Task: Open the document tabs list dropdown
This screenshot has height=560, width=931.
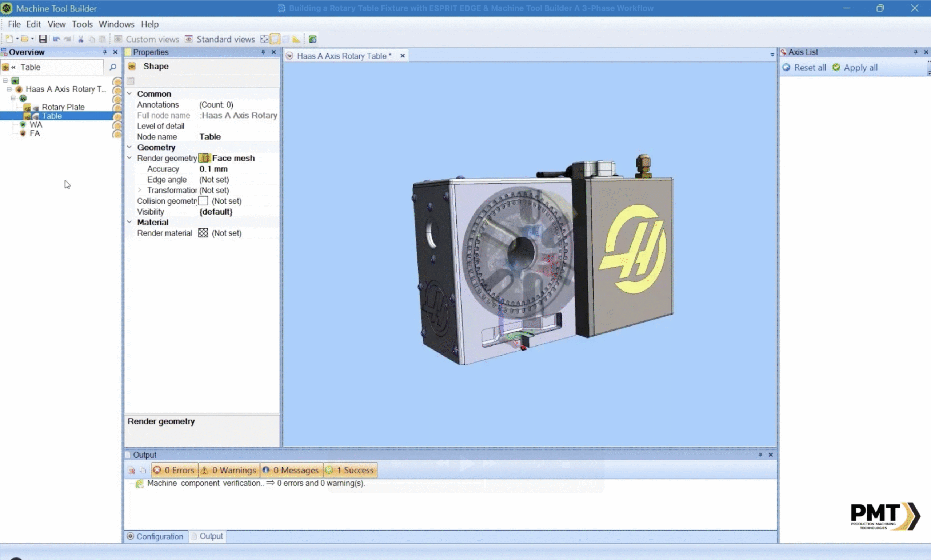Action: [772, 55]
